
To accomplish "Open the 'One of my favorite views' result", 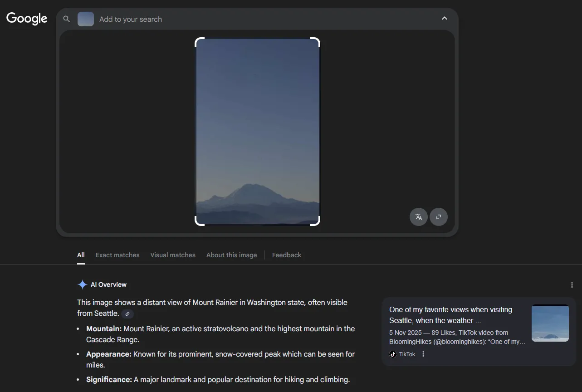I will click(450, 315).
